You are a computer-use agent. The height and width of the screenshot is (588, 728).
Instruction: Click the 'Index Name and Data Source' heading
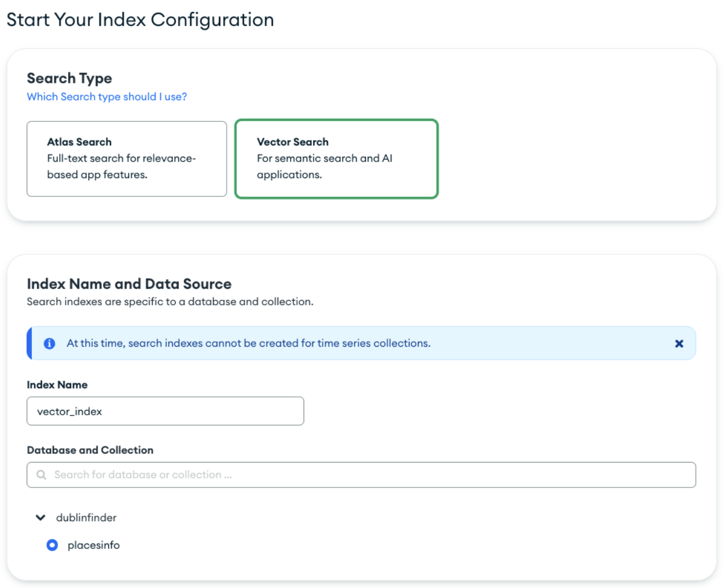pyautogui.click(x=129, y=284)
